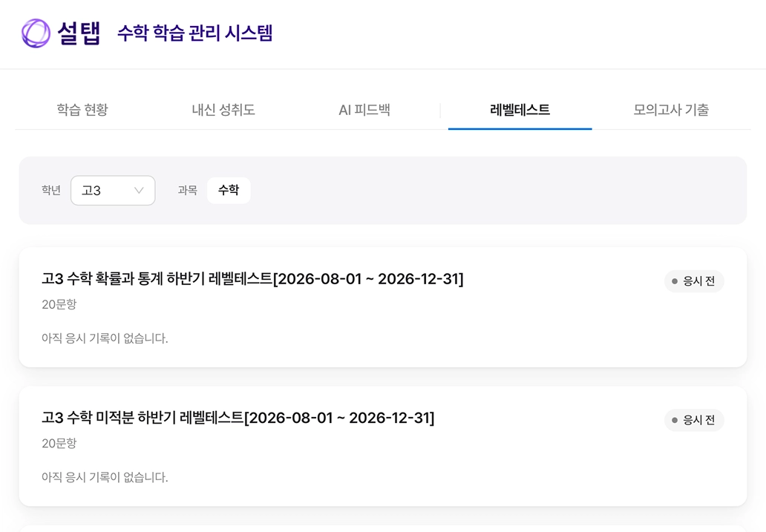Open 확률과 통계 하반기 레벨테스트 title
Screen dimensions: 766x532
[252, 278]
